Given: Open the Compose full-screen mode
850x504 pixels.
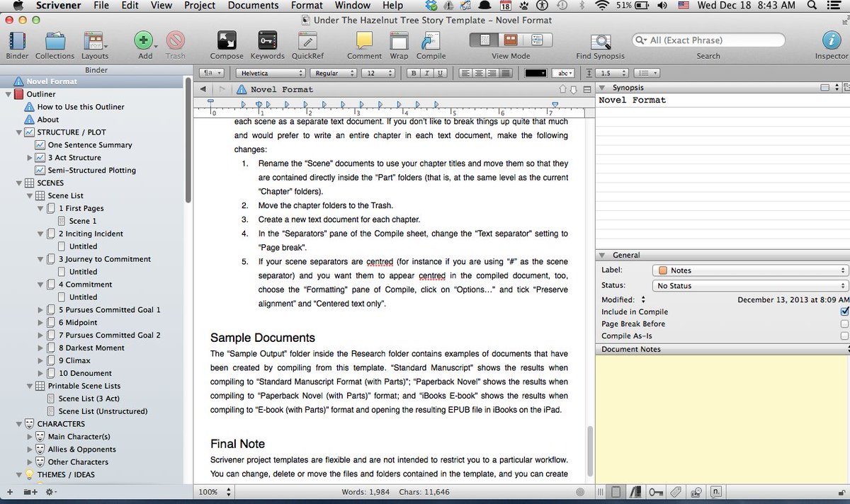Looking at the screenshot, I should pos(226,41).
